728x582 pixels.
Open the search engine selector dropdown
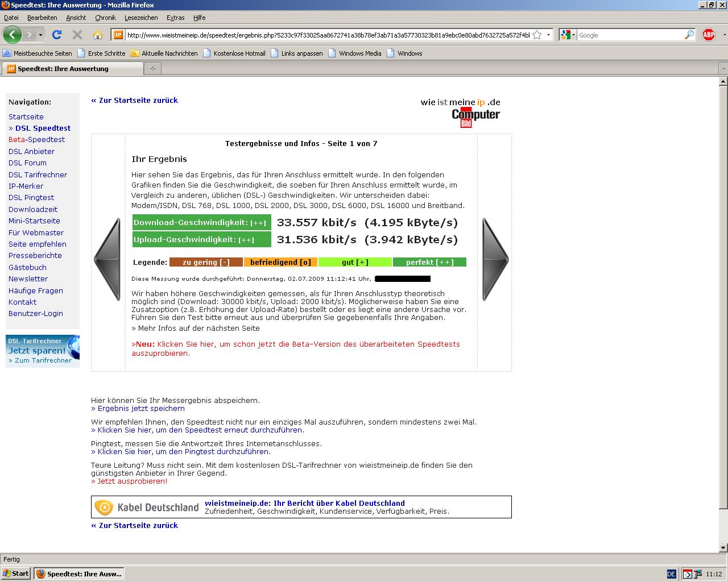[568, 35]
